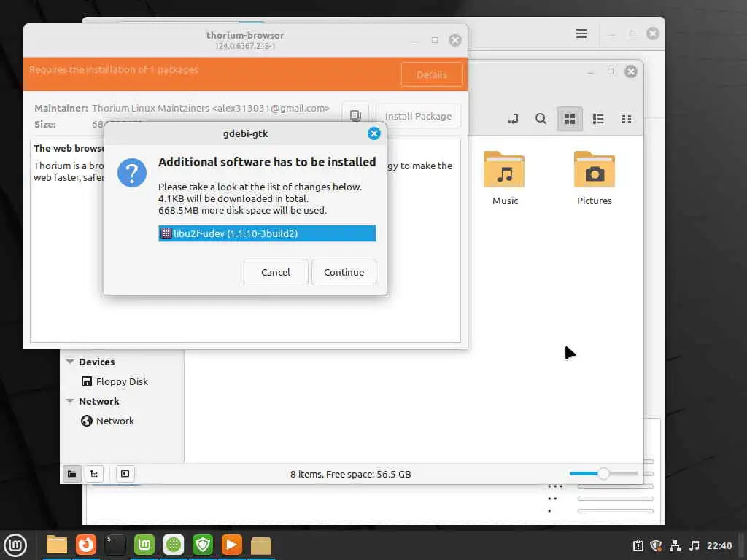This screenshot has height=560, width=747.
Task: Close the thorium-browser package window
Action: click(455, 41)
